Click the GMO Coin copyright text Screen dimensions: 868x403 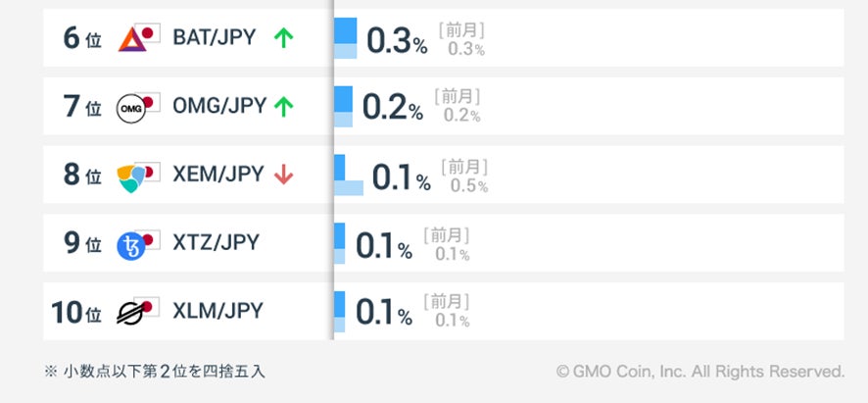[699, 372]
